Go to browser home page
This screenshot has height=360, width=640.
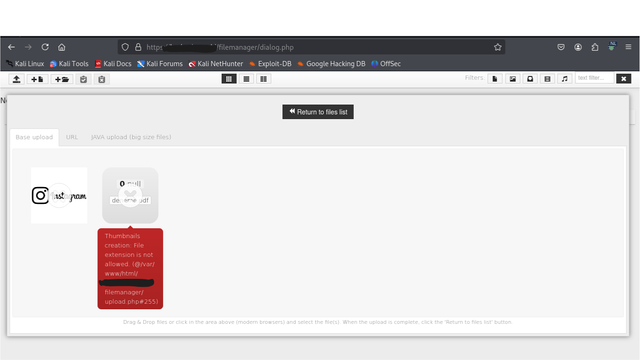click(x=62, y=47)
